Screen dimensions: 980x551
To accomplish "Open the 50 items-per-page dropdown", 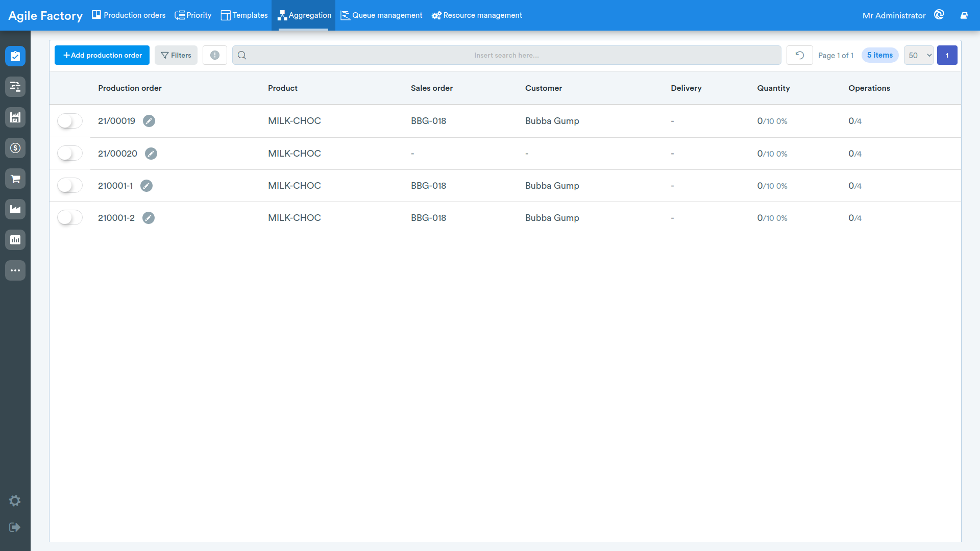I will (x=919, y=55).
